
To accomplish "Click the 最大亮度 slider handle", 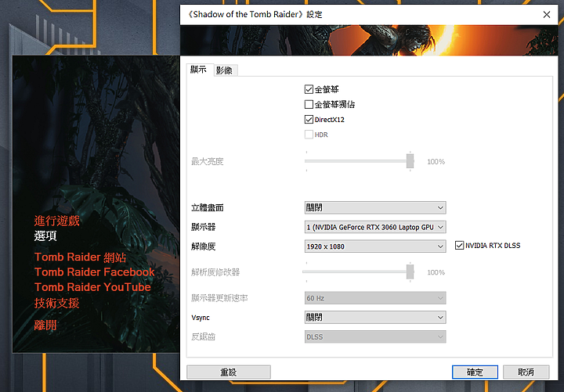I will point(410,161).
